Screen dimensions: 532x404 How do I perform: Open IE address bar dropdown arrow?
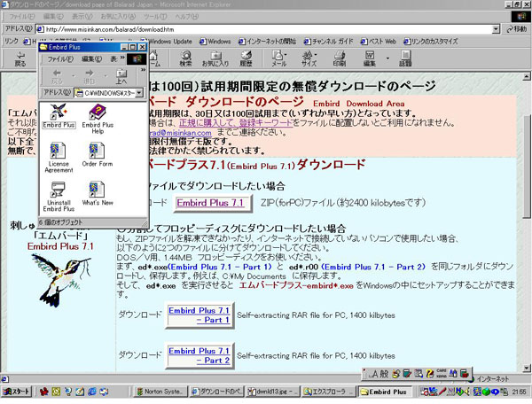point(496,29)
